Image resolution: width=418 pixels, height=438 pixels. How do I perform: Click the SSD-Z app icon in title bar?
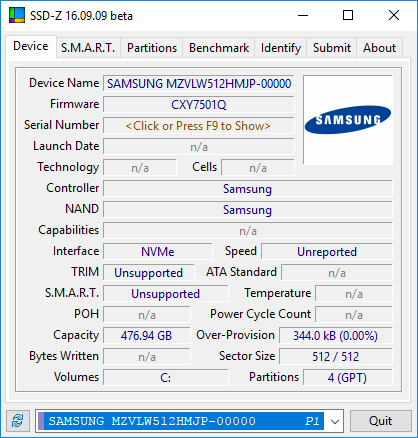coord(17,15)
